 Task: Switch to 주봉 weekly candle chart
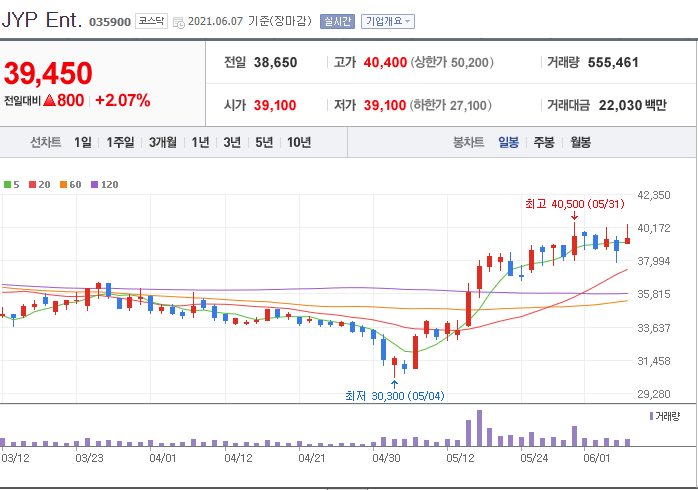[x=544, y=142]
